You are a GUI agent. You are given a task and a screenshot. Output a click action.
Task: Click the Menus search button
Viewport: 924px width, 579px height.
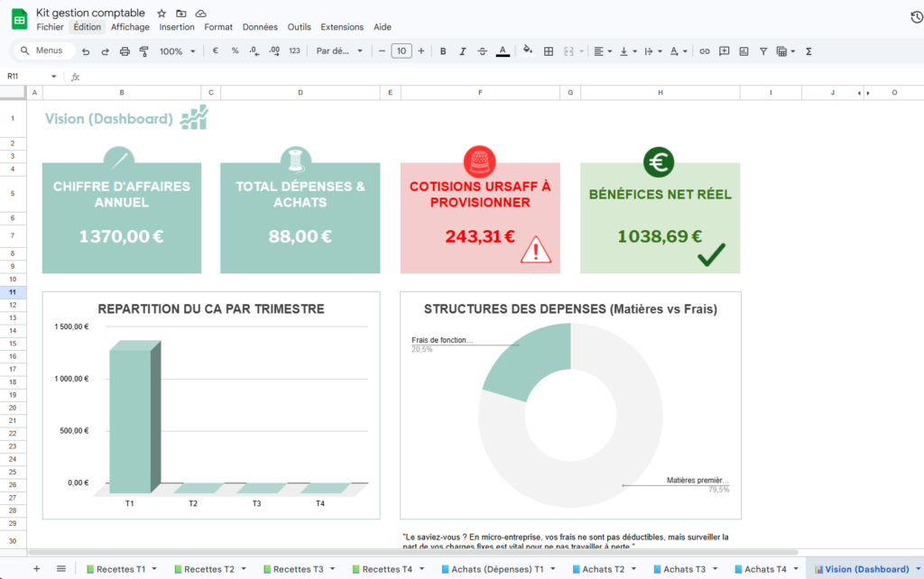coord(42,51)
